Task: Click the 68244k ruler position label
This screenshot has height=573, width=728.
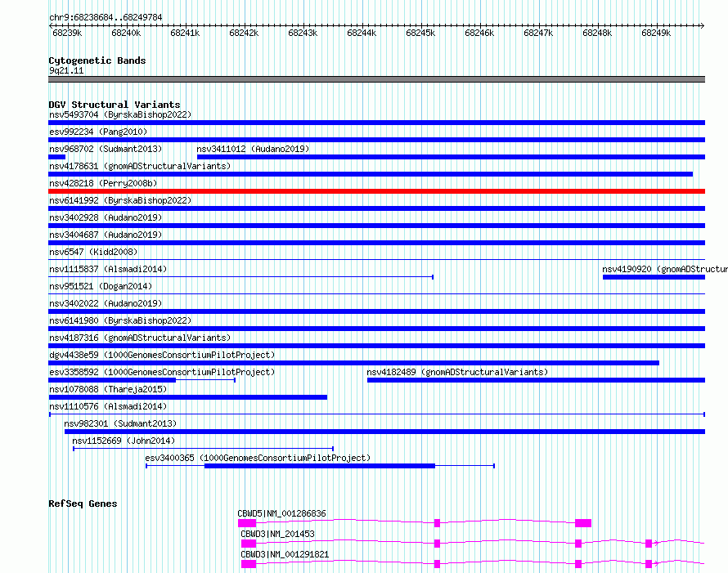Action: [362, 33]
